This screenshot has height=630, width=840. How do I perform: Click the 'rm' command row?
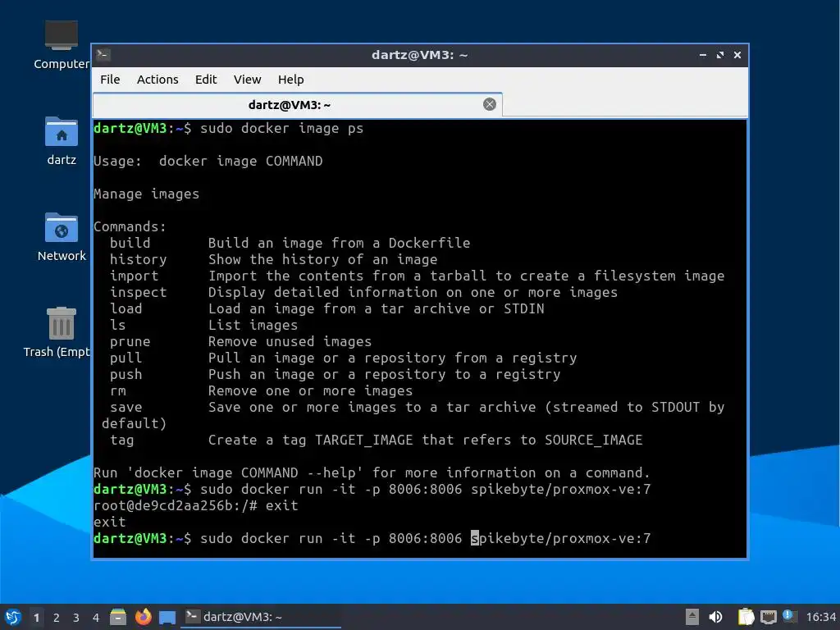click(x=262, y=391)
